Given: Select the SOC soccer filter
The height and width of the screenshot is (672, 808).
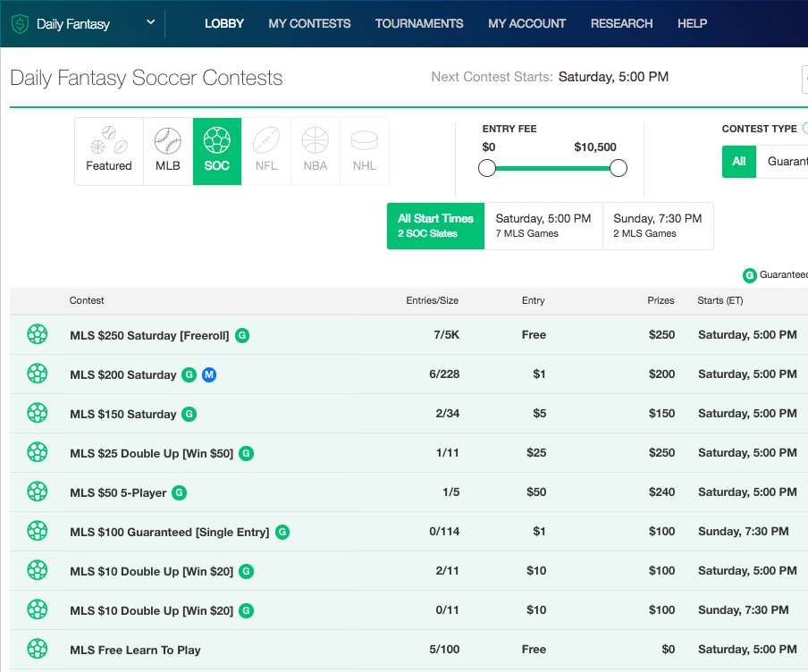Looking at the screenshot, I should pyautogui.click(x=217, y=151).
